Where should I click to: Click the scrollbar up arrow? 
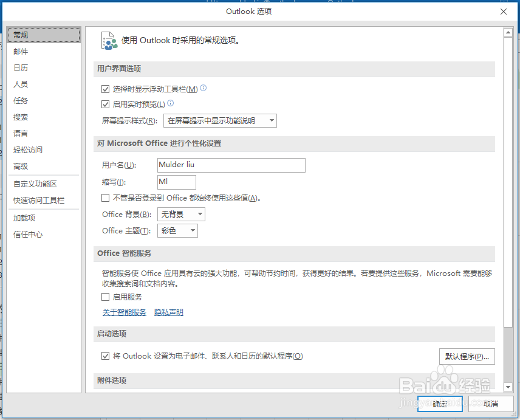pos(508,32)
